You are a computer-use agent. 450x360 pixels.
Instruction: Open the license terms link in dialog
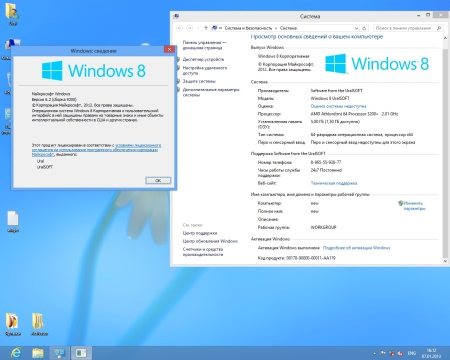point(96,150)
